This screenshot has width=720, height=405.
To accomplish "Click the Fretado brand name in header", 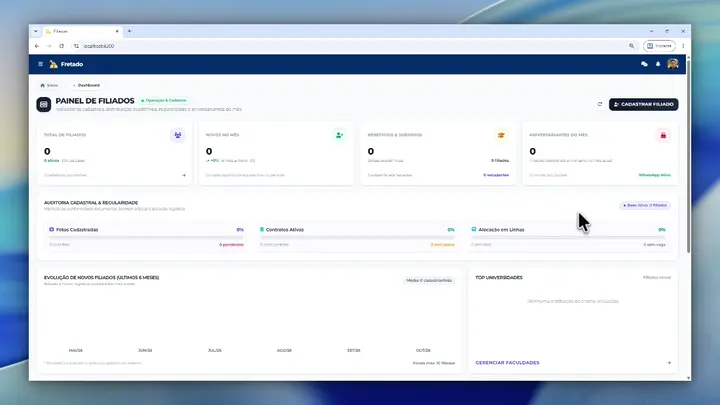I will point(72,64).
